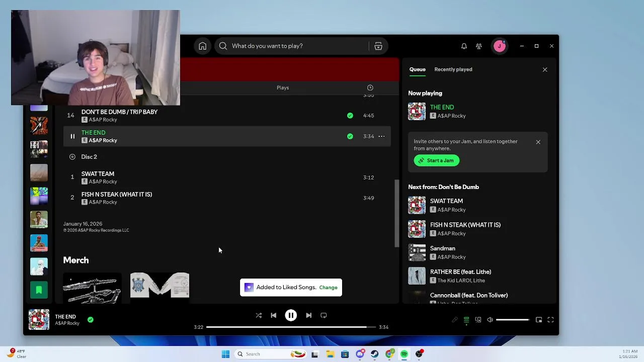
Task: Open the miniplayer icon
Action: click(539, 320)
